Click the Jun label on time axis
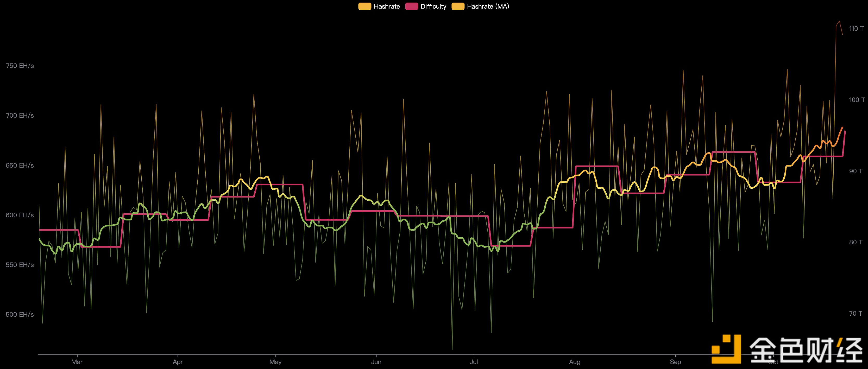 376,362
